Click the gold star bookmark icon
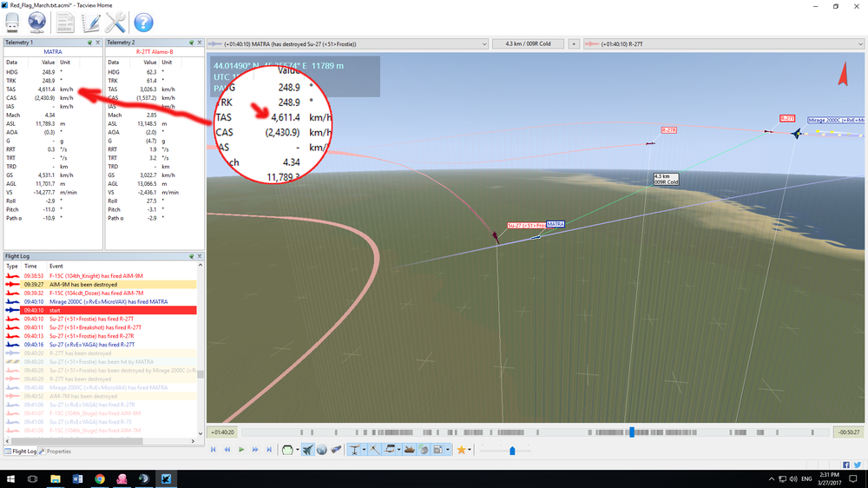Viewport: 868px width, 488px height. click(x=461, y=450)
